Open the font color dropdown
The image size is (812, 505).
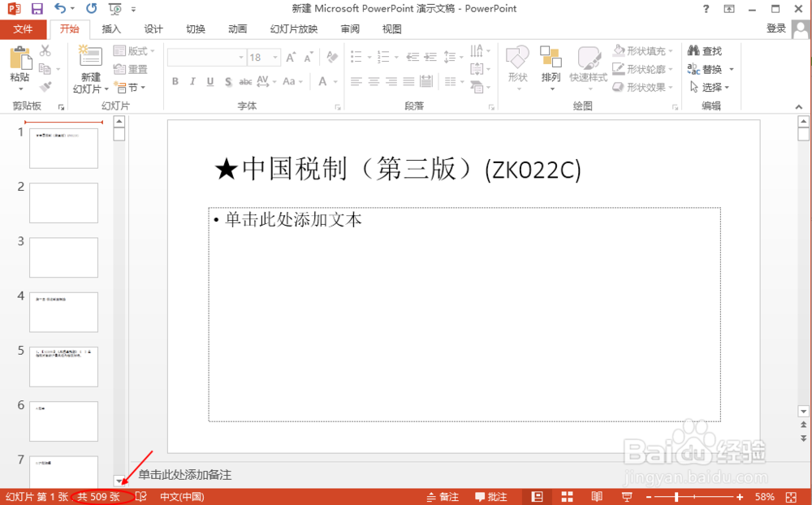pyautogui.click(x=335, y=81)
